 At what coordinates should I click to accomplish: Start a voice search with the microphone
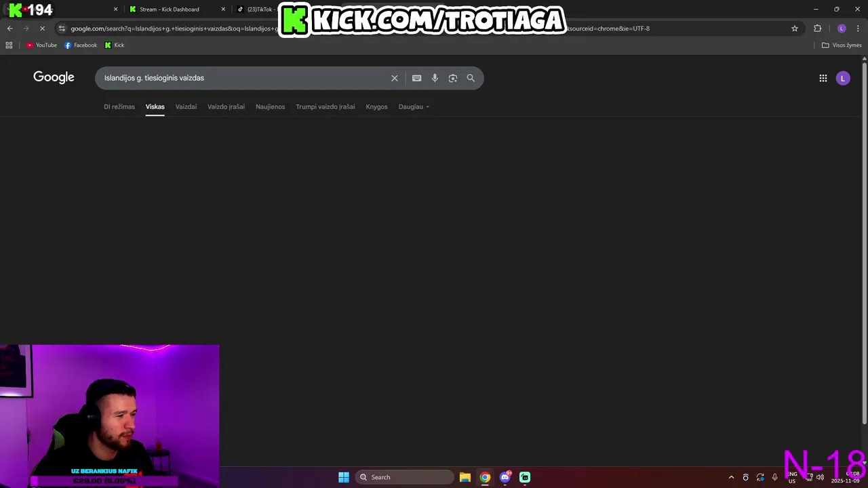(x=435, y=78)
